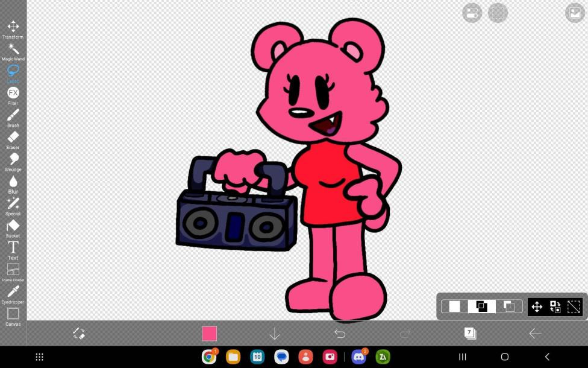The height and width of the screenshot is (368, 588).
Task: Choose the Magic Wand tool
Action: point(13,49)
